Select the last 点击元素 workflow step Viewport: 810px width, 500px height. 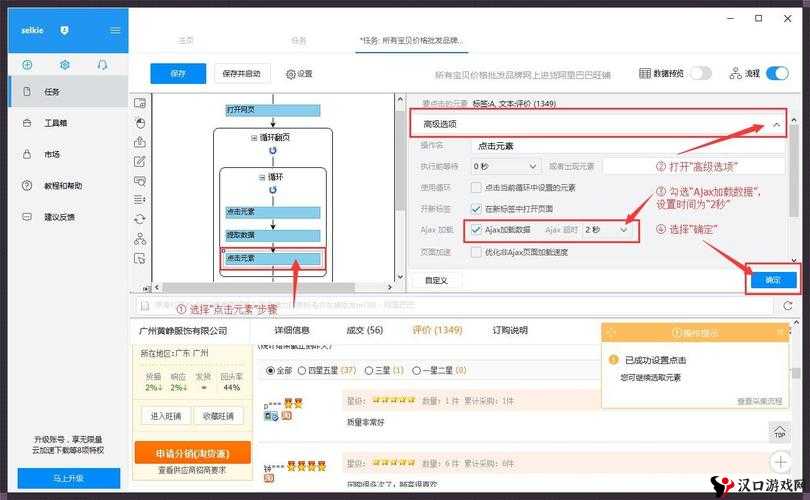point(273,258)
